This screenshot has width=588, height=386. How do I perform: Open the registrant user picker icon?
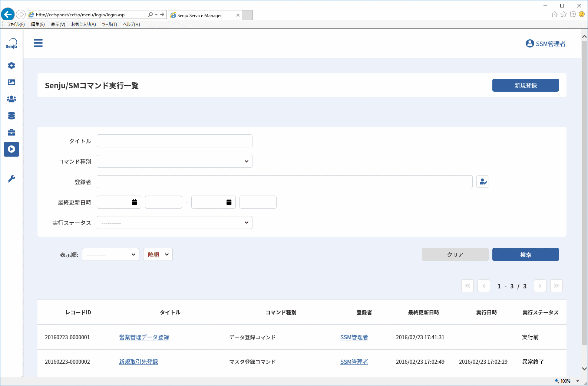coord(483,182)
